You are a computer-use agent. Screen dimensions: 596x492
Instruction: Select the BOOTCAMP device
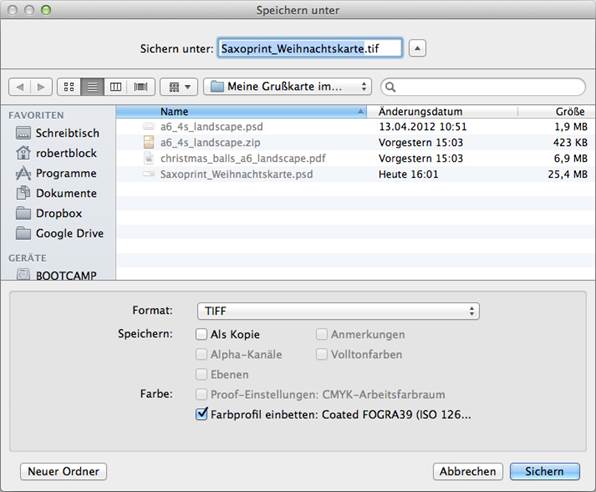56,275
